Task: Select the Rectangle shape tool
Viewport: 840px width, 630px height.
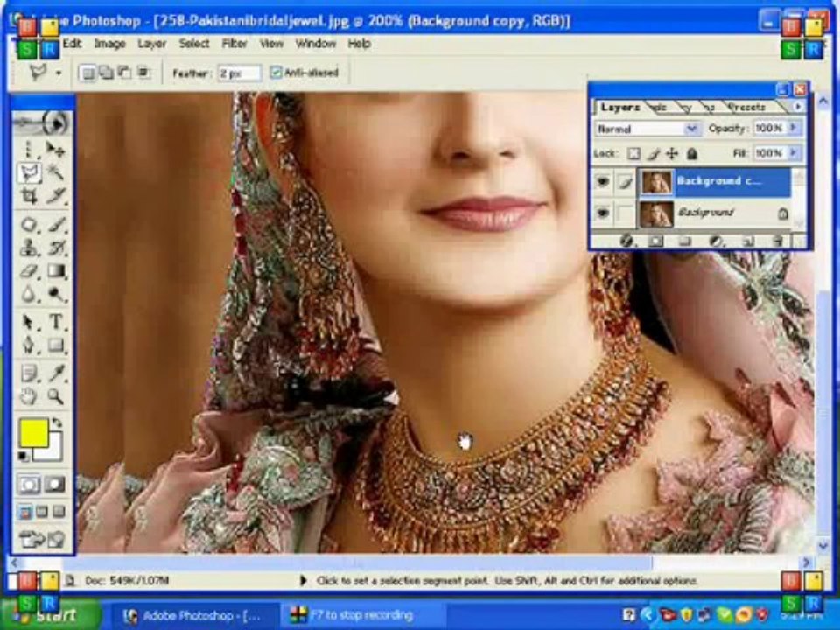Action: (56, 345)
